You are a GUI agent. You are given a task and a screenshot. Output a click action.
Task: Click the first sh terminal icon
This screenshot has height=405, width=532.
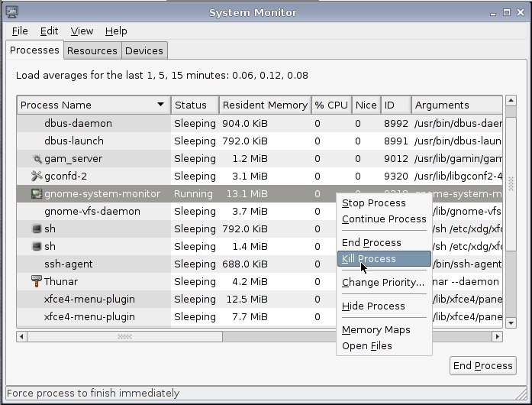[37, 228]
